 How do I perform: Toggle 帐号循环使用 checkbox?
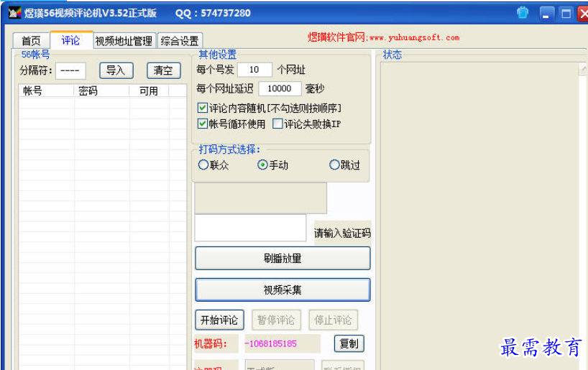coord(202,124)
